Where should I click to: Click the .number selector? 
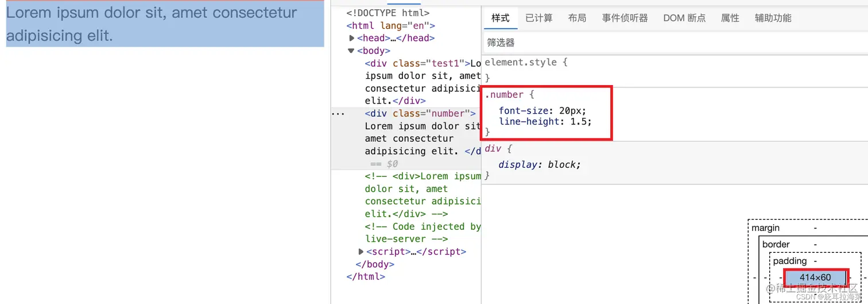coord(504,94)
